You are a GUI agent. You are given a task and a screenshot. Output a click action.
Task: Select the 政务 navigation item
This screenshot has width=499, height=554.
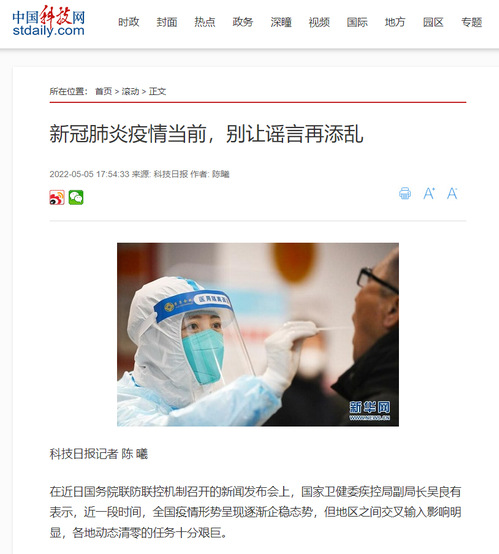[x=243, y=22]
